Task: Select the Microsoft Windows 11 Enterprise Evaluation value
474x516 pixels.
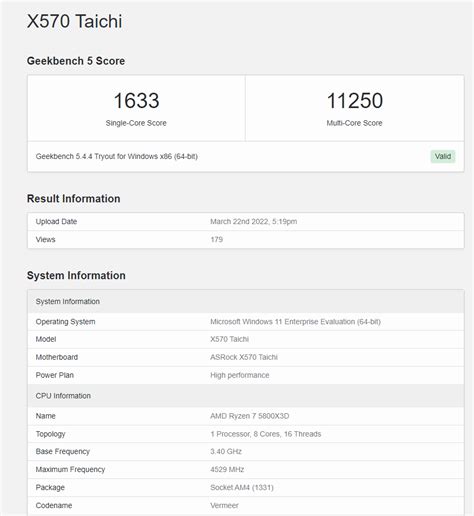Action: [295, 322]
